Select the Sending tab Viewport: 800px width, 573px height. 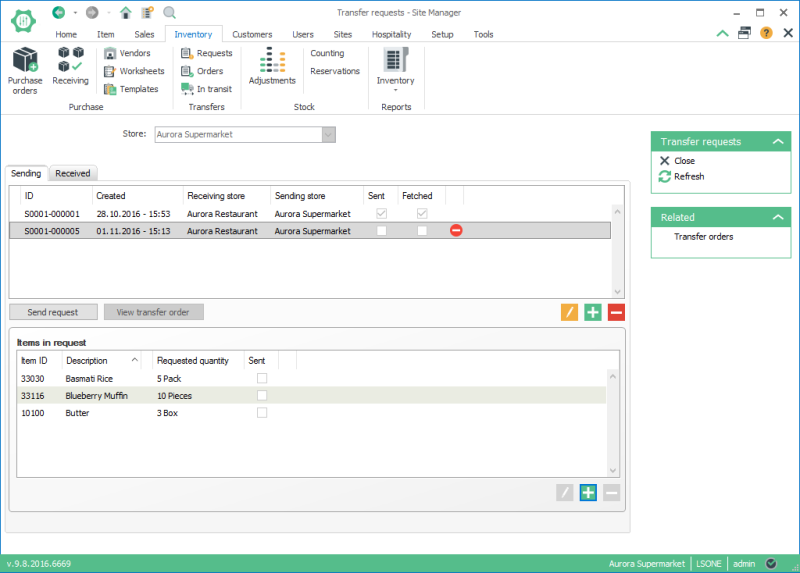[26, 173]
